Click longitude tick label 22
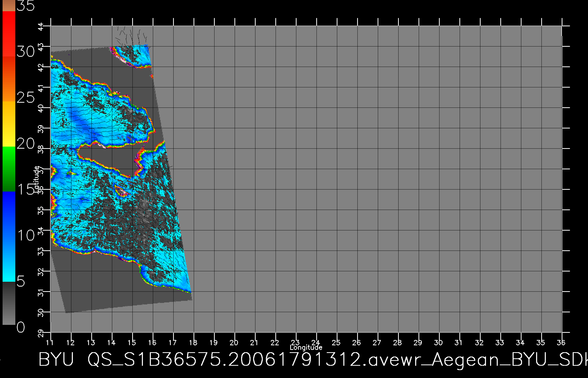This screenshot has width=588, height=378. point(275,342)
